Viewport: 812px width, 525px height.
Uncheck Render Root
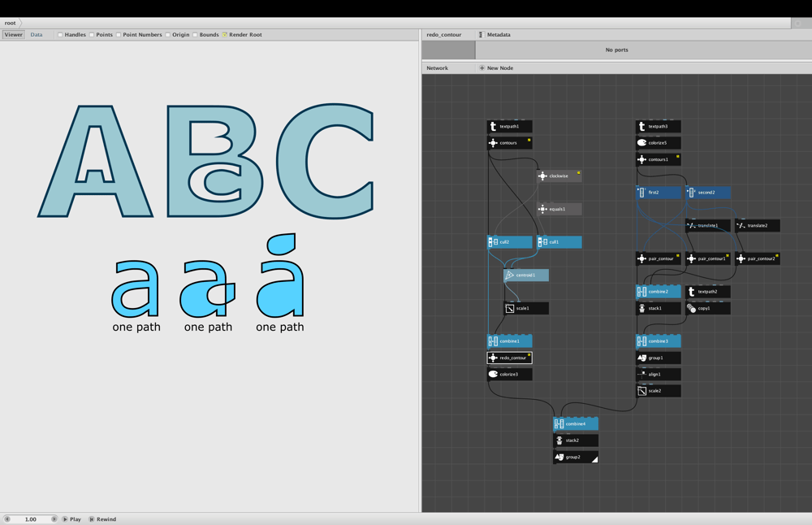(225, 35)
